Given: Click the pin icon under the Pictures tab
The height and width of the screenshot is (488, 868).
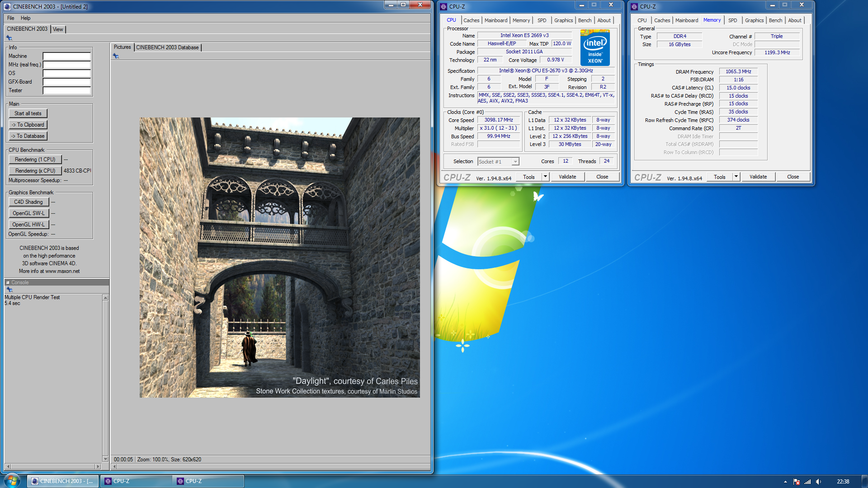Looking at the screenshot, I should (x=116, y=56).
